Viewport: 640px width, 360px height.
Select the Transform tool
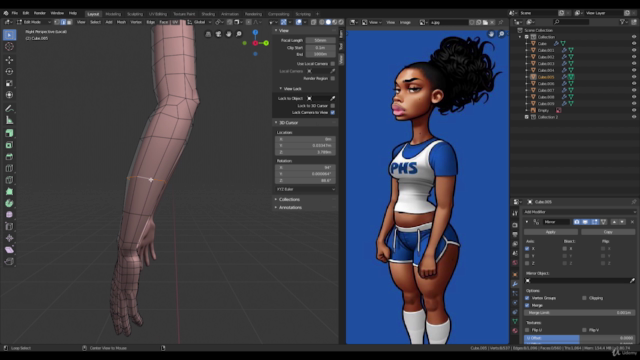click(9, 95)
